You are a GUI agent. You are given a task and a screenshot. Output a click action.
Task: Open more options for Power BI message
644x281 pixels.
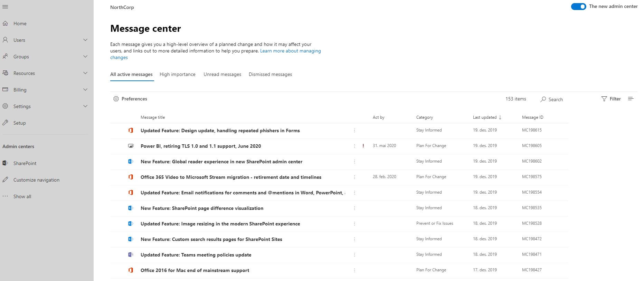coord(354,146)
